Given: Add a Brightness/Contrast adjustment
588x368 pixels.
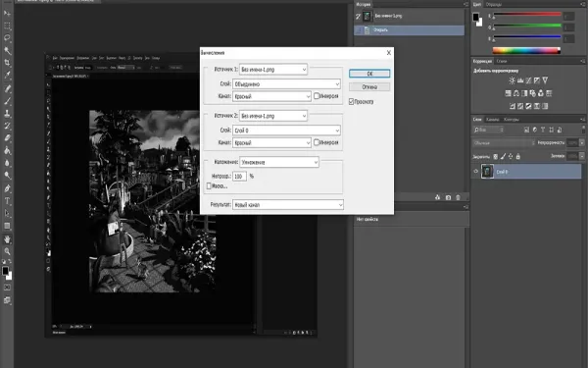Looking at the screenshot, I should click(512, 80).
